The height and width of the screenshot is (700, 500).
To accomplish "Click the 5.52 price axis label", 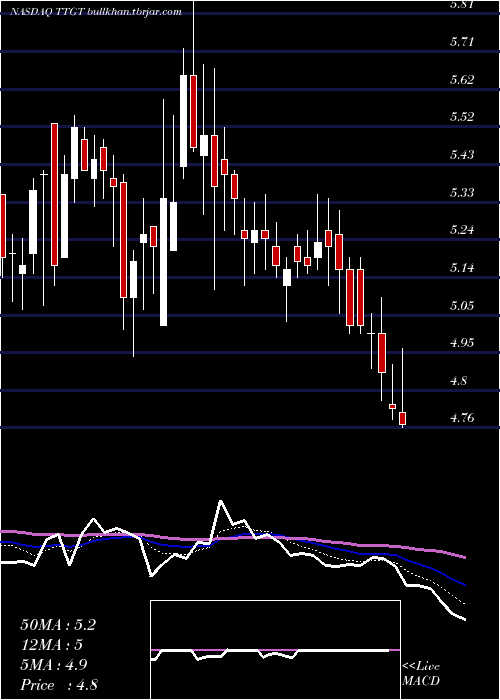I will tap(462, 117).
